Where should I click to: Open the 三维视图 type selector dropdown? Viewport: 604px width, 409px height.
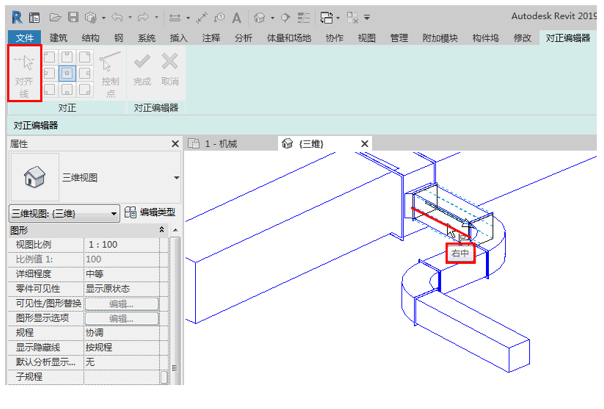pos(176,178)
